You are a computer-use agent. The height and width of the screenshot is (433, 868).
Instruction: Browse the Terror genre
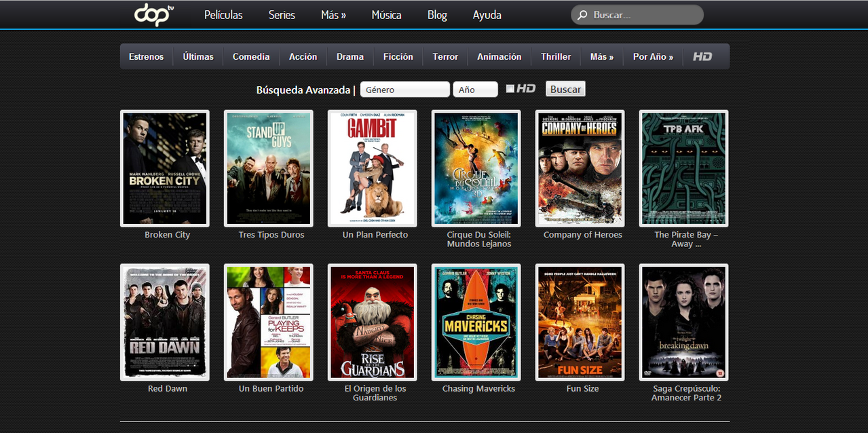tap(445, 57)
